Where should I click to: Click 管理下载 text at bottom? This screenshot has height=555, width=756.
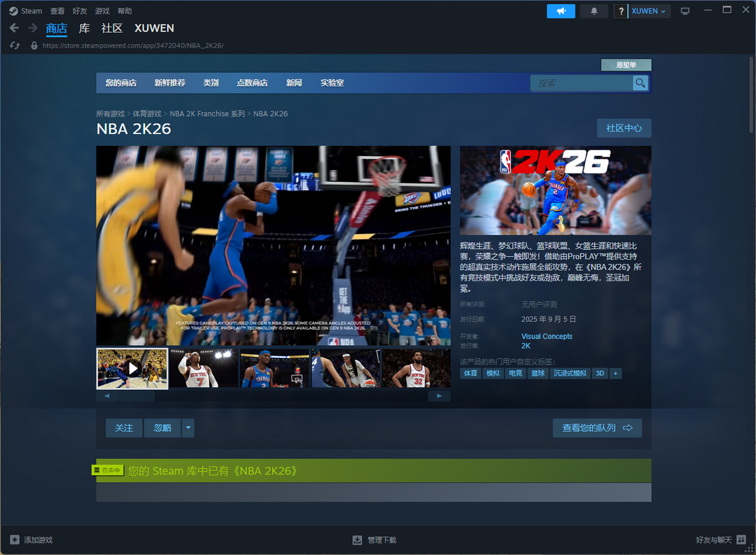[x=382, y=540]
